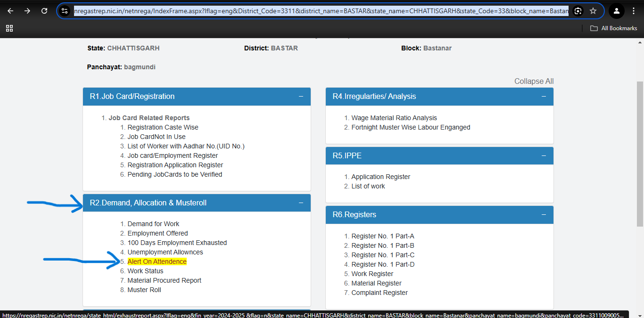The image size is (644, 318).
Task: Open Wage Material Ratio Analysis
Action: (x=394, y=118)
